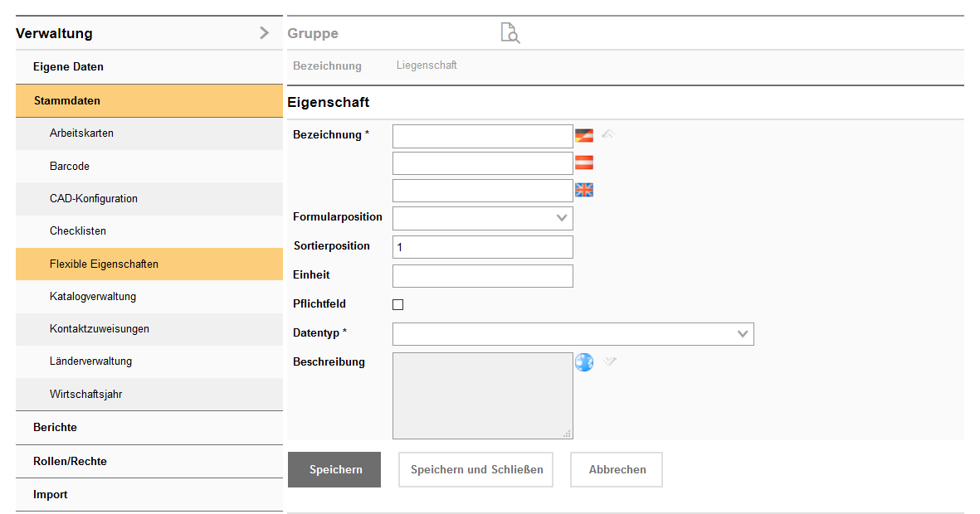The image size is (980, 514).
Task: Select the German/Austrian combined flag icon
Action: pos(583,133)
